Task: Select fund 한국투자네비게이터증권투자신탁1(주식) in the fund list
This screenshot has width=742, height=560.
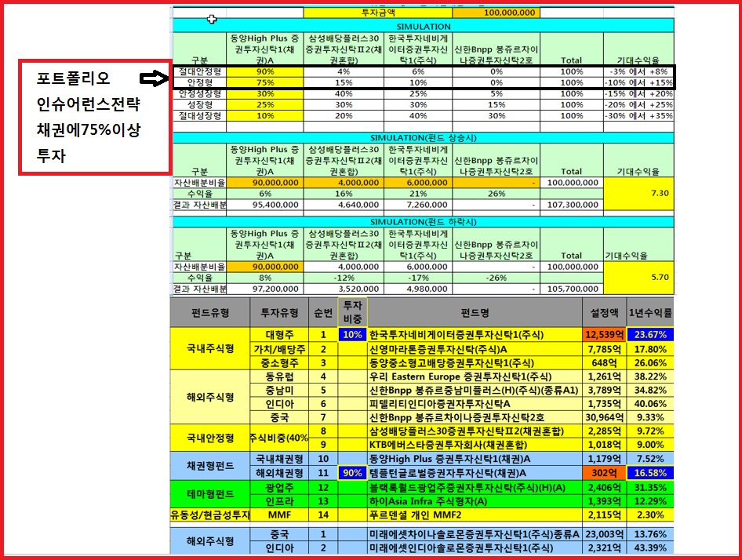Action: point(475,335)
